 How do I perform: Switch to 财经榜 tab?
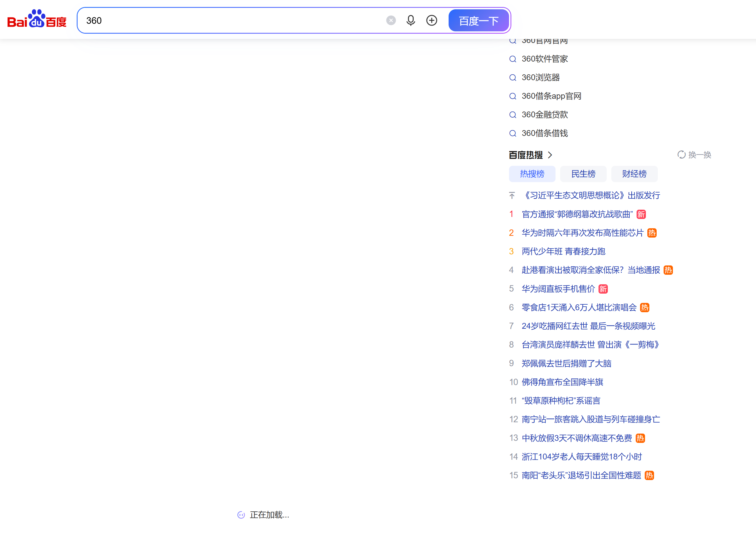pyautogui.click(x=634, y=174)
